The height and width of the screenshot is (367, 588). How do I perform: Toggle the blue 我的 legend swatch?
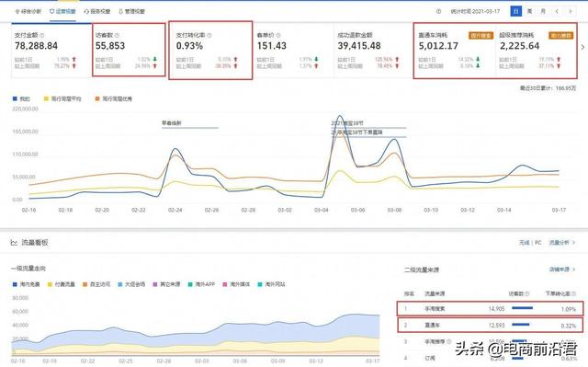click(x=15, y=98)
